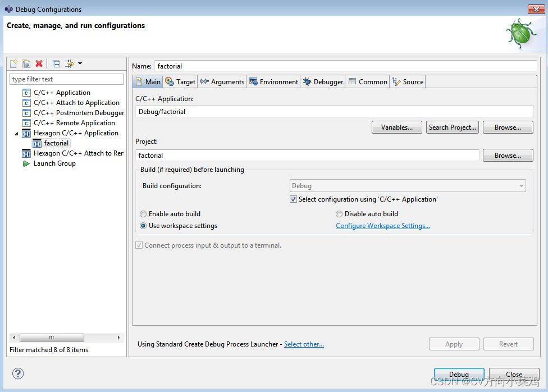The width and height of the screenshot is (548, 392).
Task: Select the factorial configuration label in tree
Action: point(56,143)
